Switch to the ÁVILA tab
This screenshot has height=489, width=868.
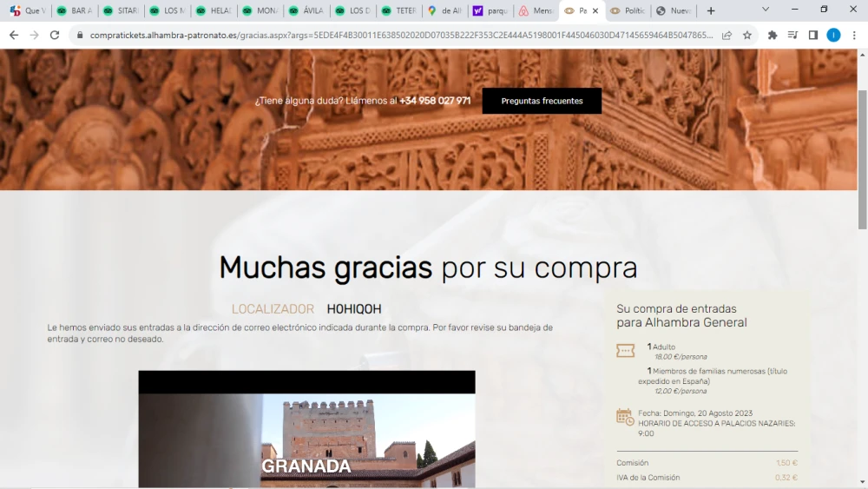(309, 10)
